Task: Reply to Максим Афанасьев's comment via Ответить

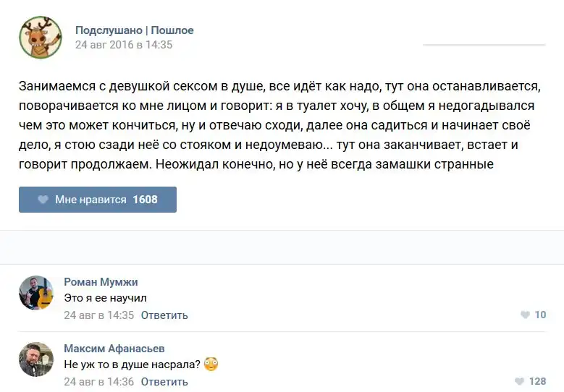Action: [164, 382]
